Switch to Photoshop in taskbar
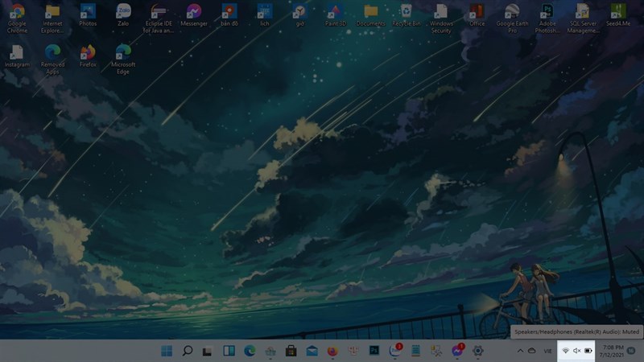Viewport: 644px width, 362px height. 374,351
